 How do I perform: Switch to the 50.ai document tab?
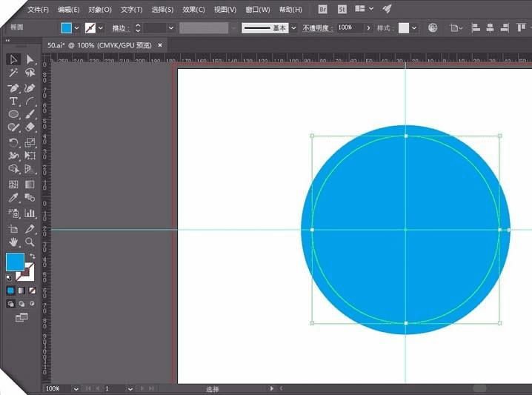click(x=98, y=45)
